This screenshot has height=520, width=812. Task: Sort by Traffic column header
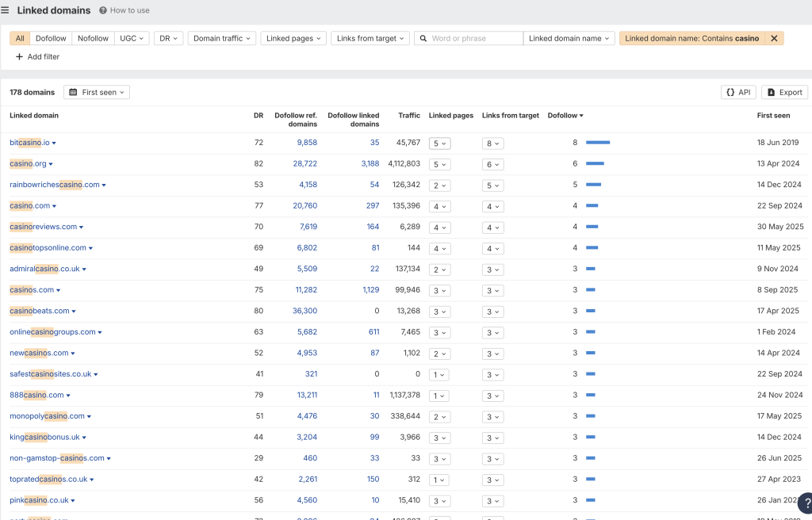(x=409, y=116)
